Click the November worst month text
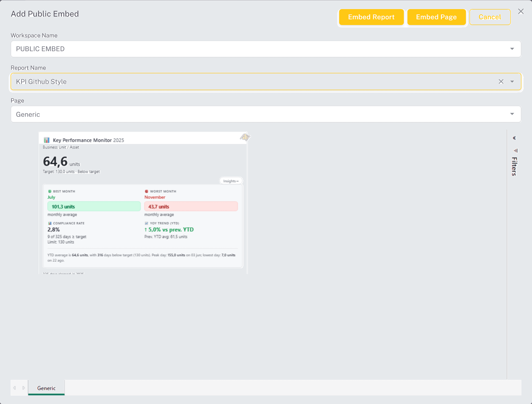 [155, 197]
